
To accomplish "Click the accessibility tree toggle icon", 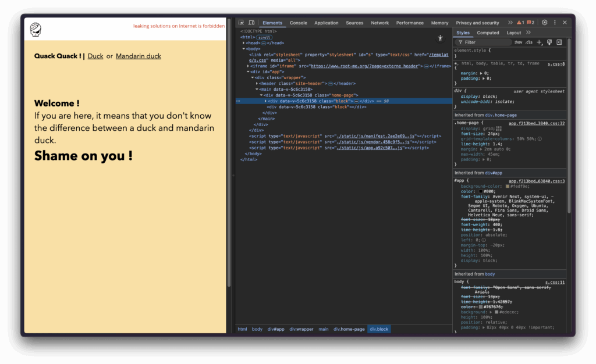I will pyautogui.click(x=440, y=38).
